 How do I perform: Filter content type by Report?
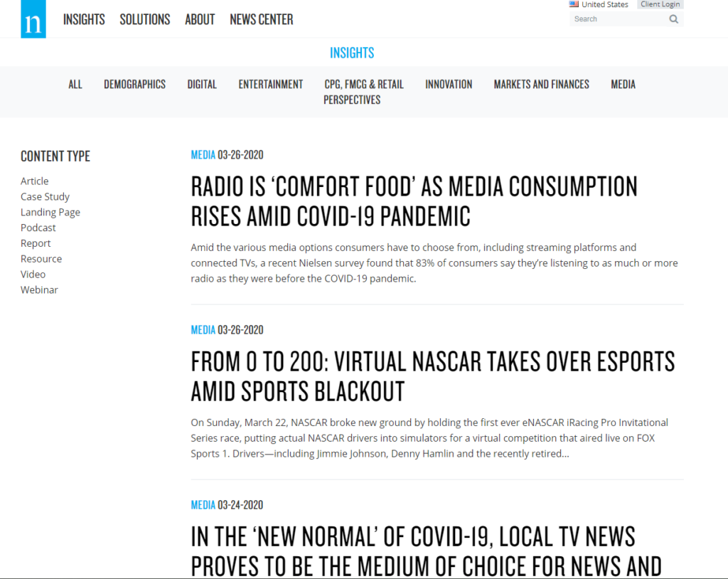[x=36, y=243]
